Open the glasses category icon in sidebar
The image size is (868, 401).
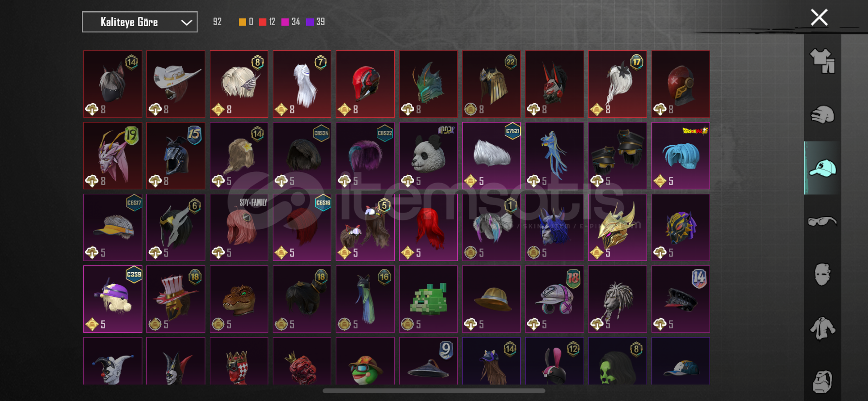click(x=822, y=221)
